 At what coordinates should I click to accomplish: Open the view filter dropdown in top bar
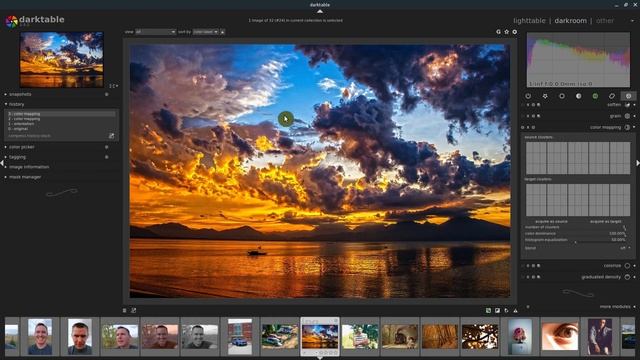pyautogui.click(x=155, y=32)
